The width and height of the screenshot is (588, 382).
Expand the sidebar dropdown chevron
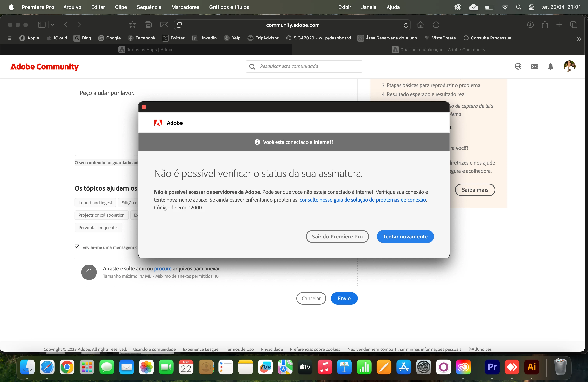[x=52, y=25]
